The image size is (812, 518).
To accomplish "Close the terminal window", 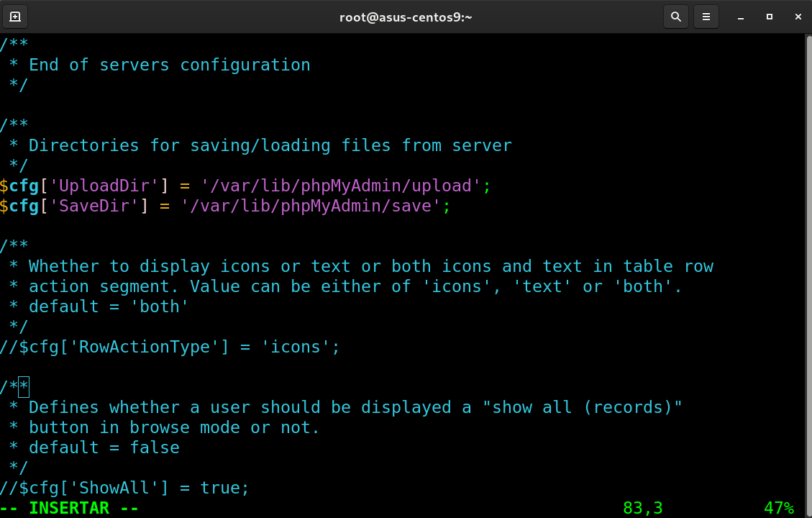I will click(798, 17).
